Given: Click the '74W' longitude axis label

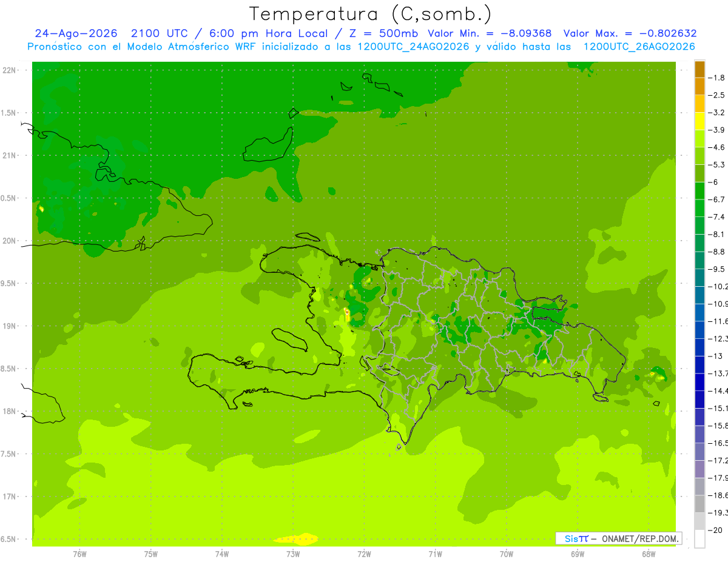Looking at the screenshot, I should [222, 554].
